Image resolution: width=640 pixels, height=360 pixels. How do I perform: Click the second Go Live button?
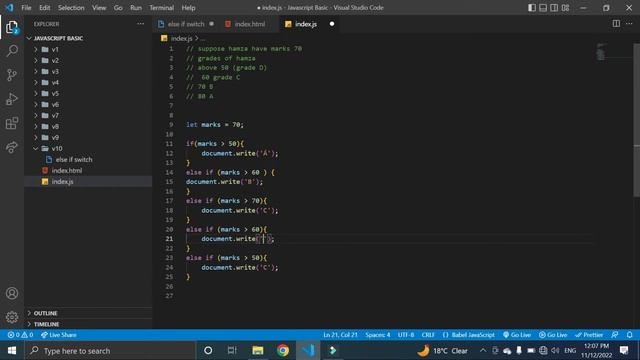[553, 335]
